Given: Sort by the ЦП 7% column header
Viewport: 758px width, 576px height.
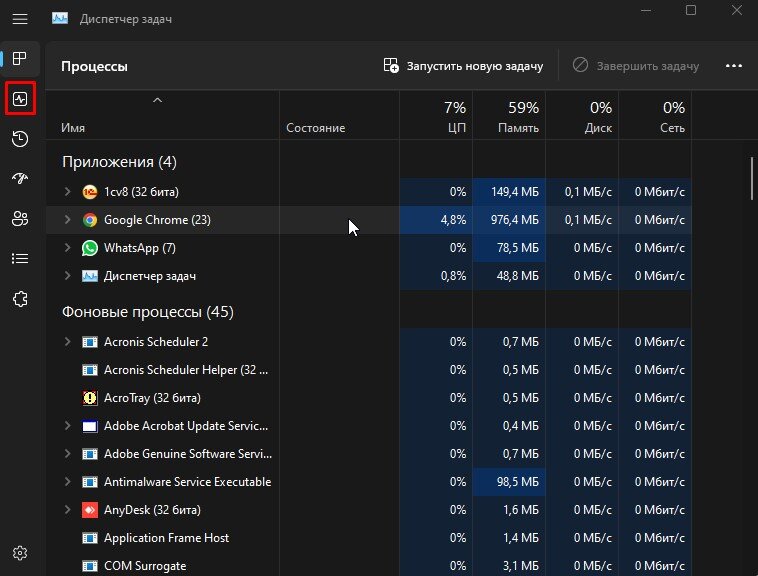Looking at the screenshot, I should (x=436, y=115).
